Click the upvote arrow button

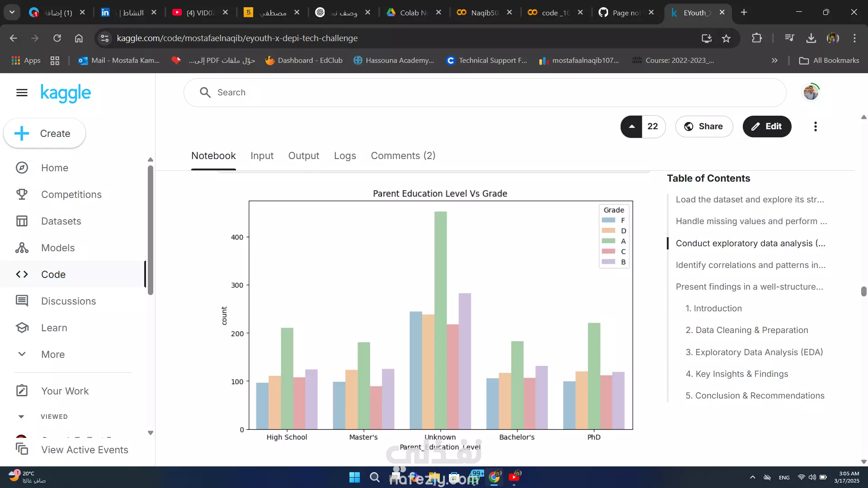(x=632, y=127)
